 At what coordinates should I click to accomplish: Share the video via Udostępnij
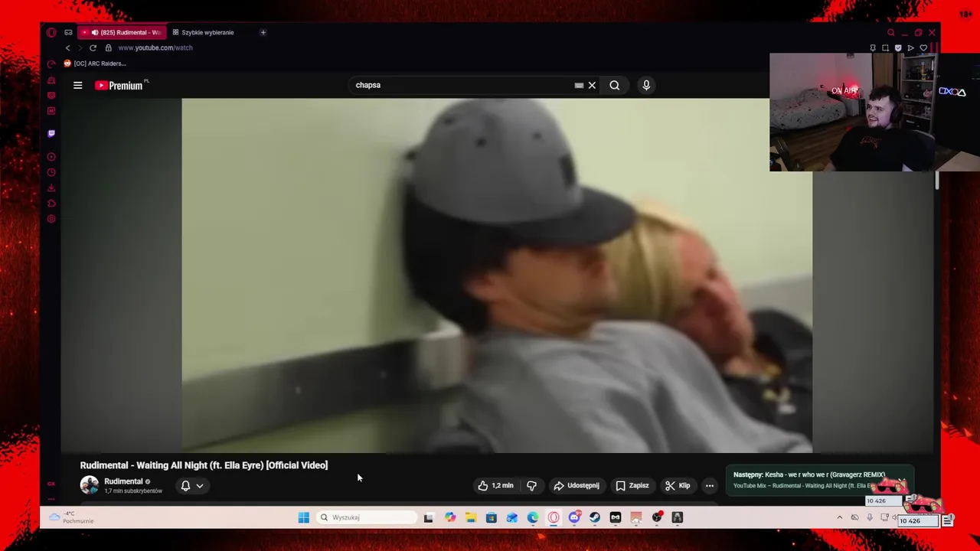[x=576, y=485]
